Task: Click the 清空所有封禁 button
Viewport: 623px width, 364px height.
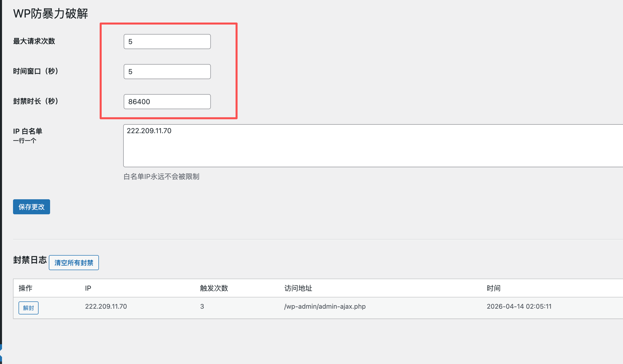Action: tap(74, 263)
